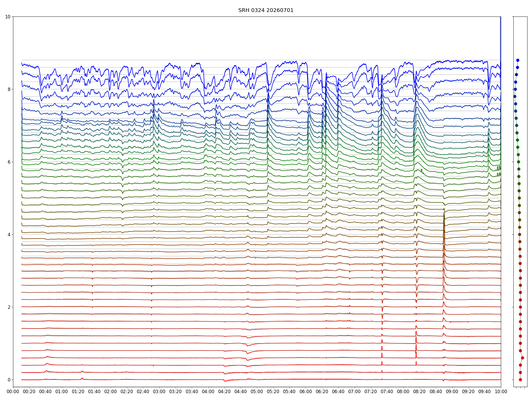Click the x-axis time label "03:00"

click(x=159, y=392)
